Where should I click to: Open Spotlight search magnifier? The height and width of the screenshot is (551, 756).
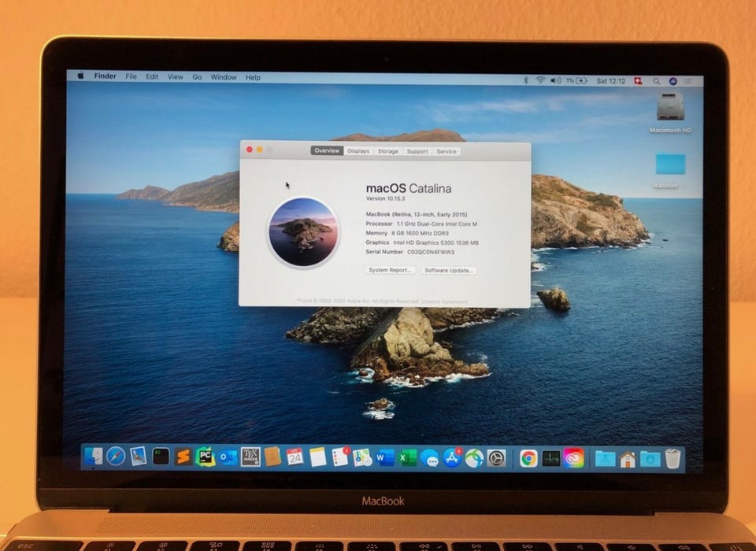(656, 81)
